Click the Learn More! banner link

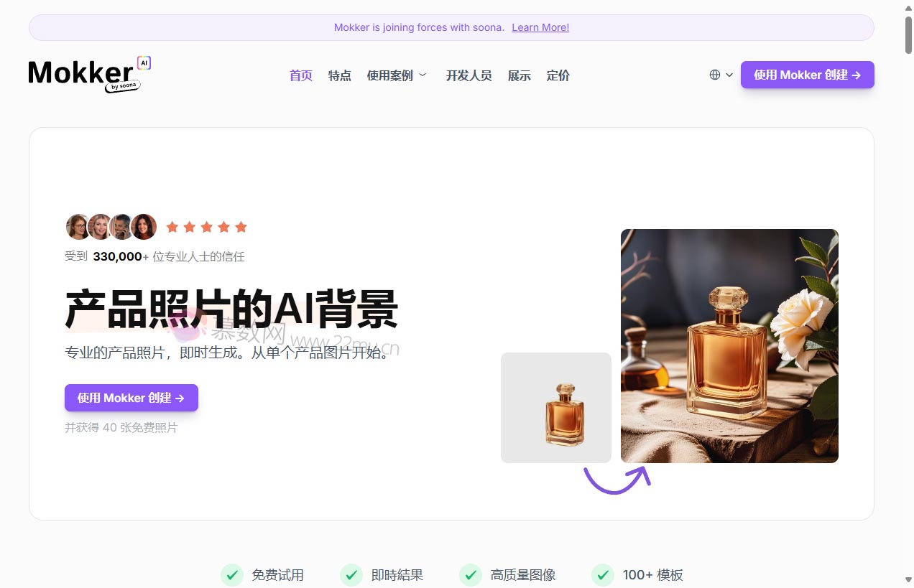click(540, 27)
